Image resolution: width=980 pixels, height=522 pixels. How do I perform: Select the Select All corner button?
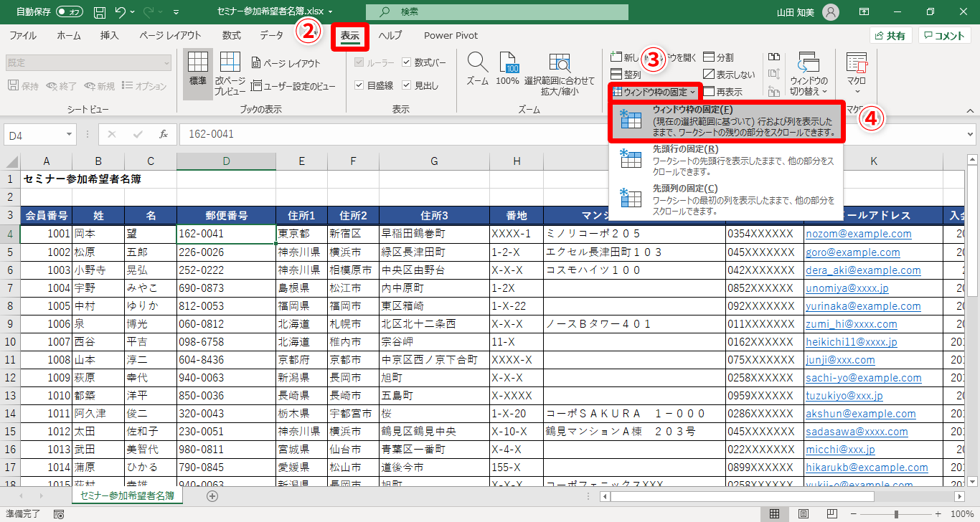(x=10, y=162)
